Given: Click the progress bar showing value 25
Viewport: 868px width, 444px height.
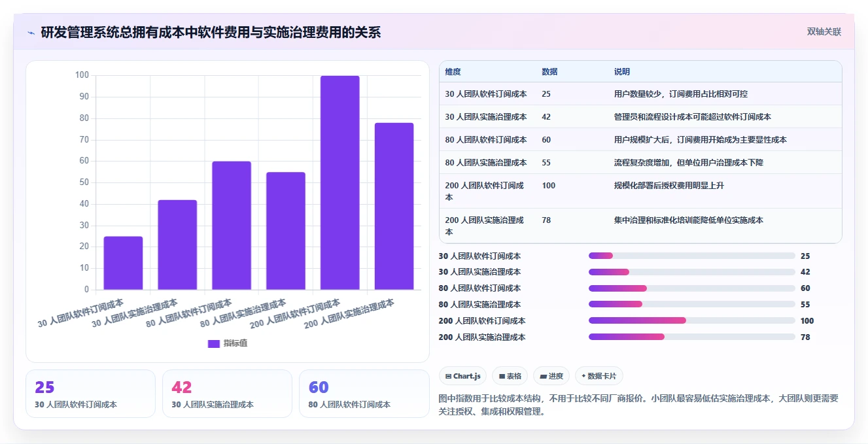Looking at the screenshot, I should (692, 256).
